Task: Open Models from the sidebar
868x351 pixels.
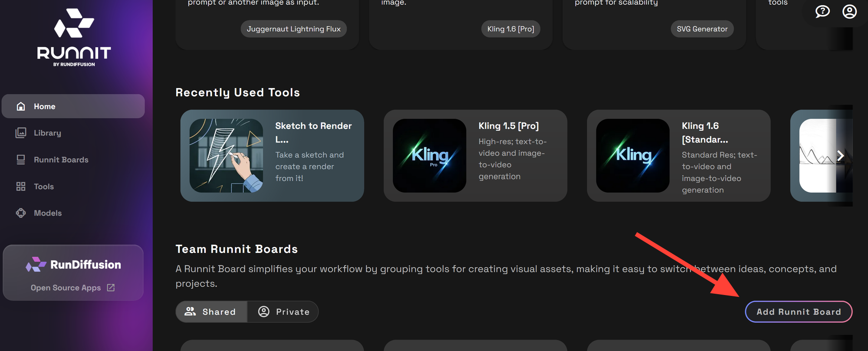Action: click(73, 213)
